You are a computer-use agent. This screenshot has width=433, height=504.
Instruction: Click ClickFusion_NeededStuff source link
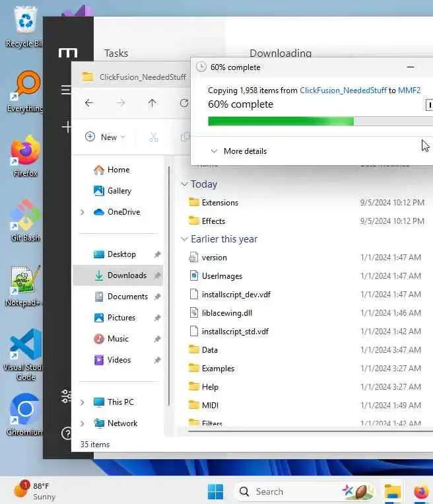pyautogui.click(x=343, y=90)
